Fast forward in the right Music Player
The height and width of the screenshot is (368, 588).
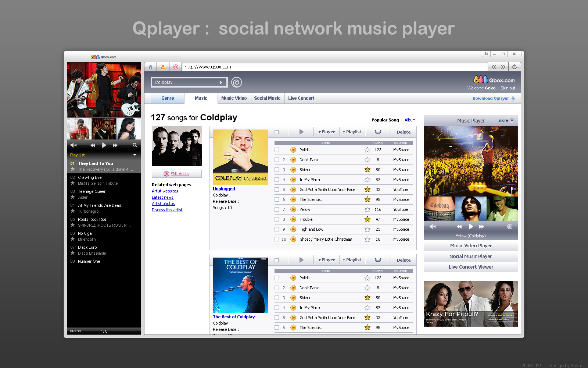click(x=481, y=227)
